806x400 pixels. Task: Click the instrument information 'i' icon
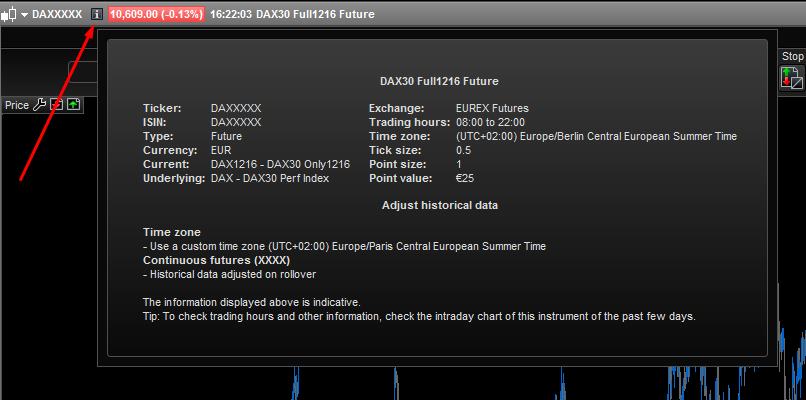(96, 15)
